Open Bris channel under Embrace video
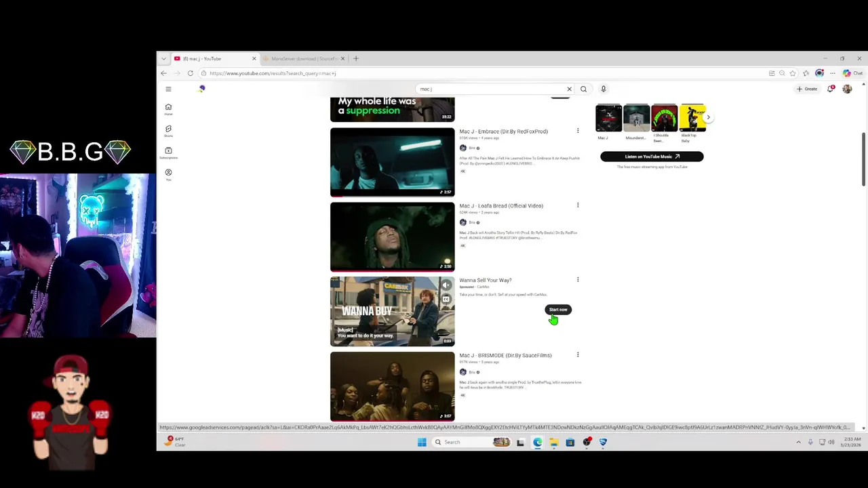The height and width of the screenshot is (488, 868). click(x=472, y=148)
